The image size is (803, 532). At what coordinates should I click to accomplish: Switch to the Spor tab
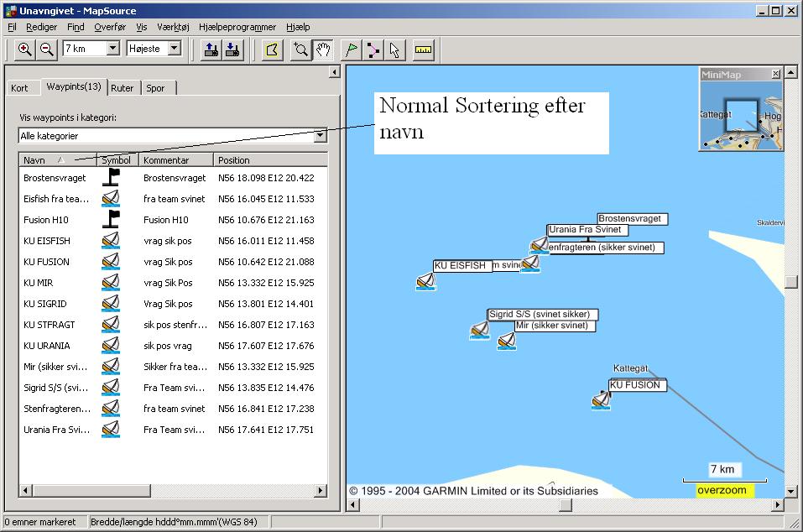point(156,88)
